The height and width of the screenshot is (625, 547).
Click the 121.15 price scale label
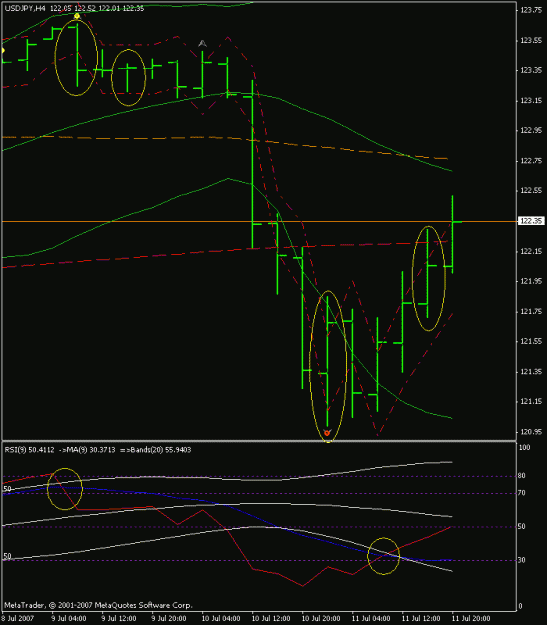tap(531, 401)
